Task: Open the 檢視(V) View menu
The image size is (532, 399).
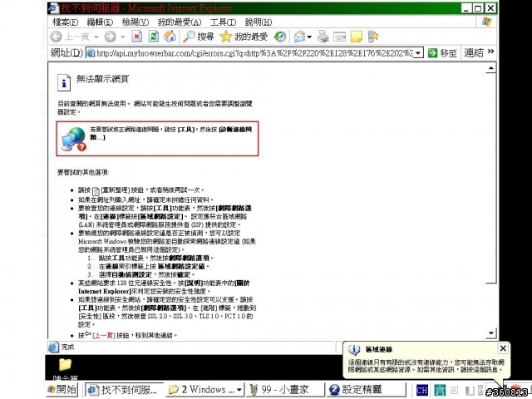Action: click(x=135, y=22)
